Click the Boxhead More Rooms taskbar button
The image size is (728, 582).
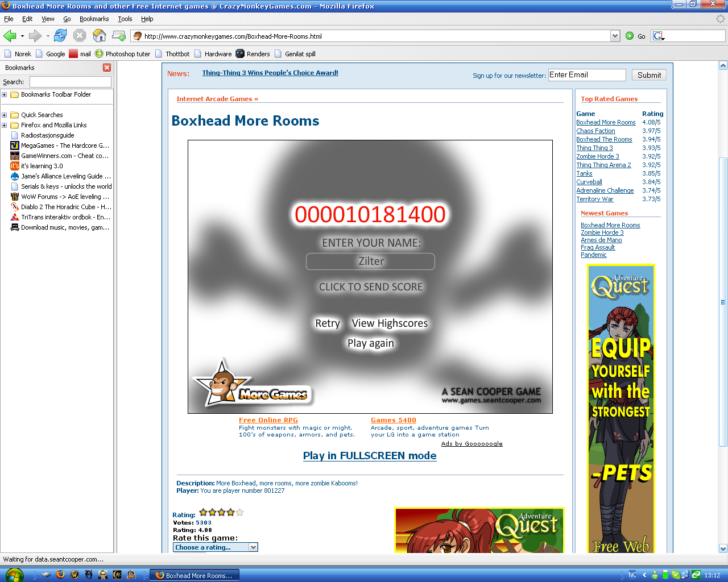click(195, 575)
